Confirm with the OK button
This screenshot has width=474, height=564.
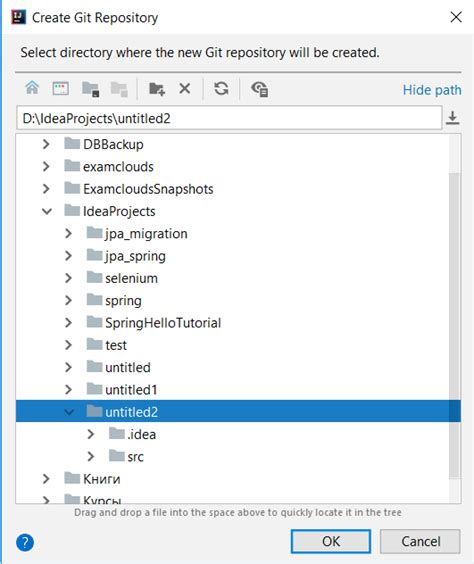(331, 541)
